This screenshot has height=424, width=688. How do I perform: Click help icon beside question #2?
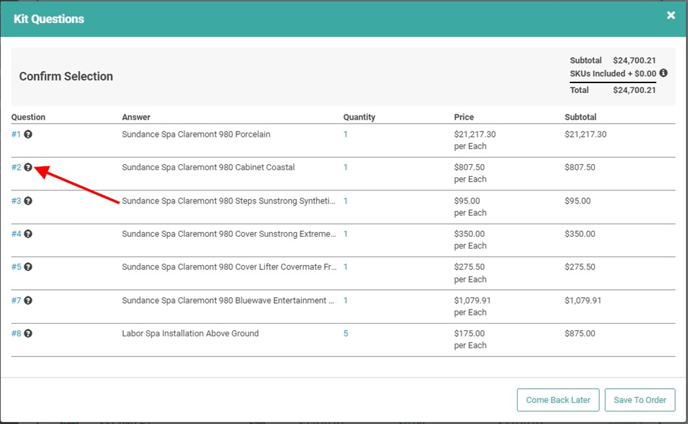(x=28, y=168)
